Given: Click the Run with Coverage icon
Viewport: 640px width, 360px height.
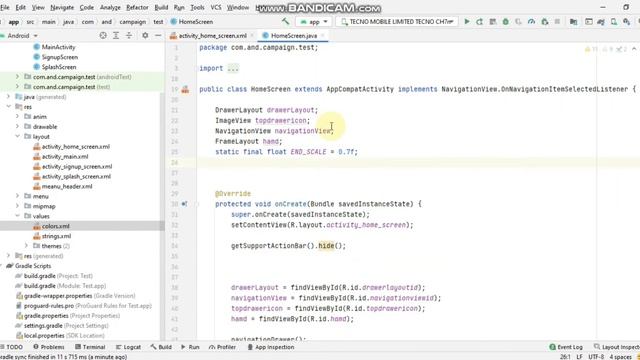Looking at the screenshot, I should (x=518, y=22).
